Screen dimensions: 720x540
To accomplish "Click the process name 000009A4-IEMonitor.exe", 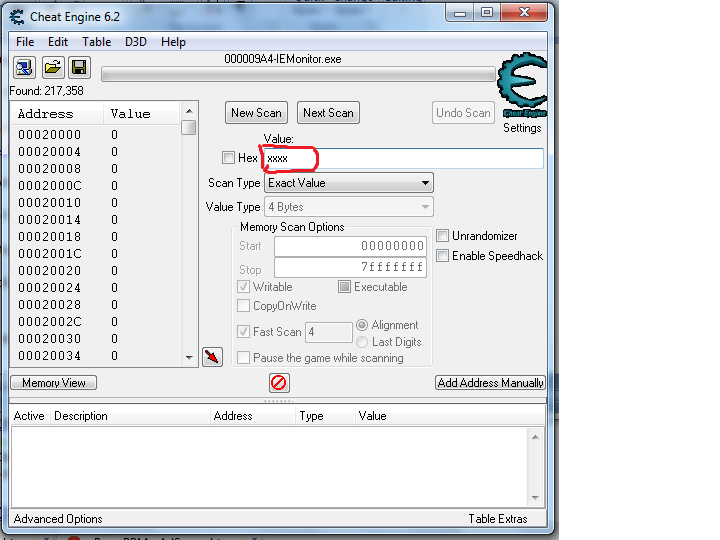I will [x=282, y=59].
